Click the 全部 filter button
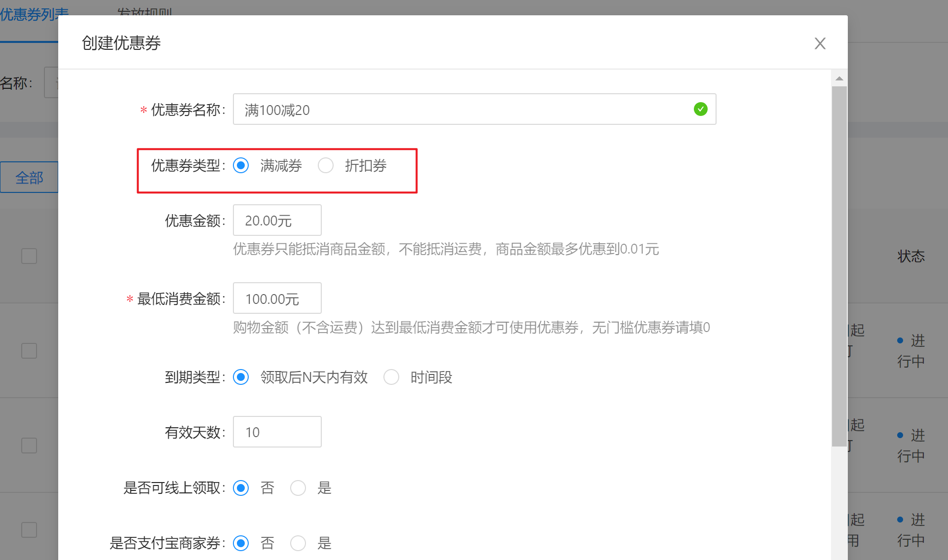The width and height of the screenshot is (948, 560). [29, 178]
